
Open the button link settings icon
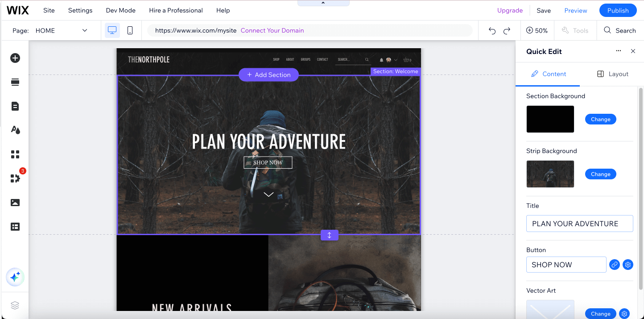pos(614,265)
